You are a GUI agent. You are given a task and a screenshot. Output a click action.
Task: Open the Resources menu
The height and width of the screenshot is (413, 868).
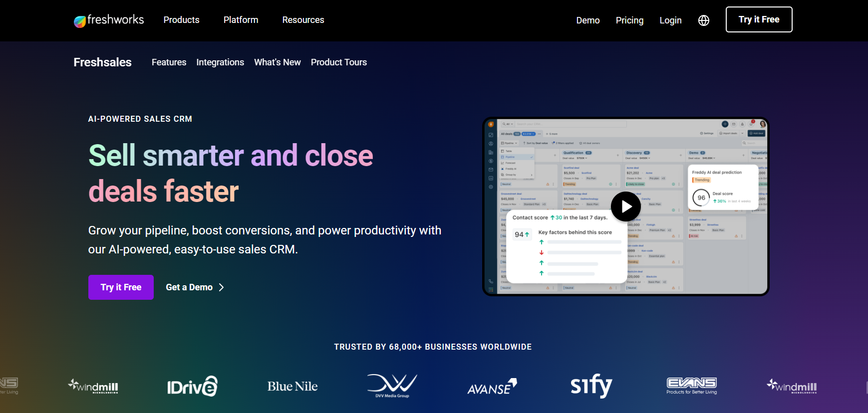pyautogui.click(x=303, y=20)
